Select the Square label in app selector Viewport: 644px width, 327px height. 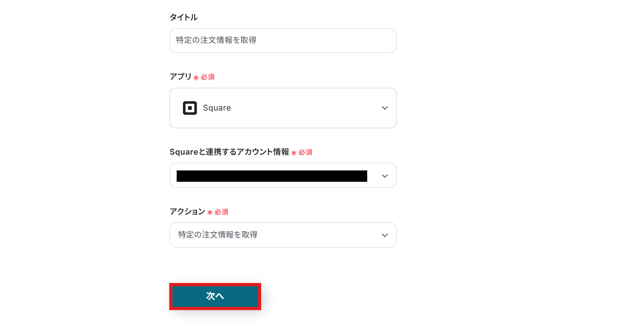217,108
